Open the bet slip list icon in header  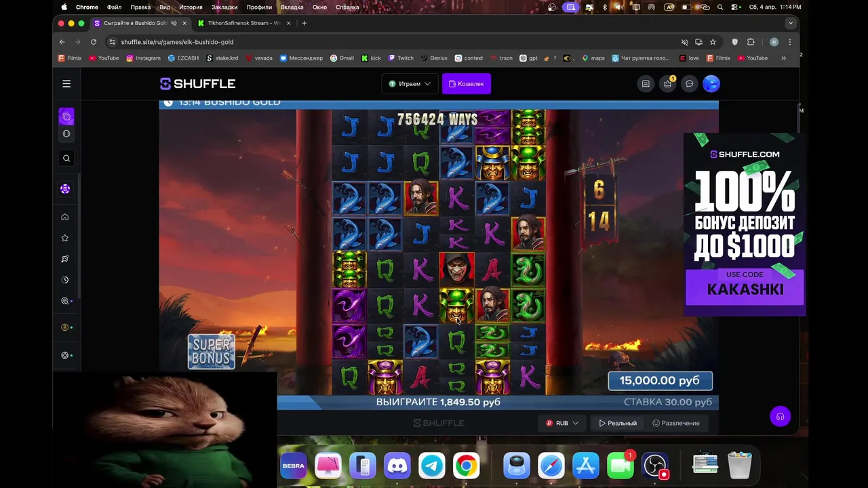coord(646,84)
